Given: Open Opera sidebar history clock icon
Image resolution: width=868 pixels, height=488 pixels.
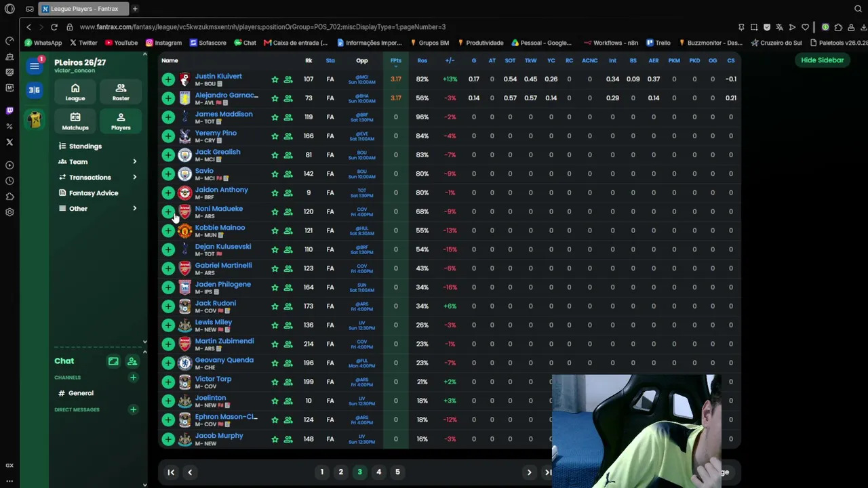Looking at the screenshot, I should (9, 181).
